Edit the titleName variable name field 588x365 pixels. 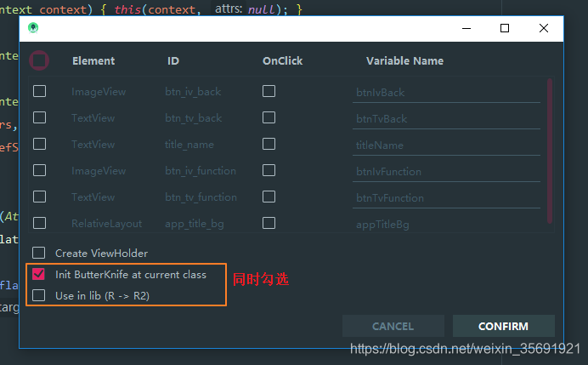pos(446,145)
